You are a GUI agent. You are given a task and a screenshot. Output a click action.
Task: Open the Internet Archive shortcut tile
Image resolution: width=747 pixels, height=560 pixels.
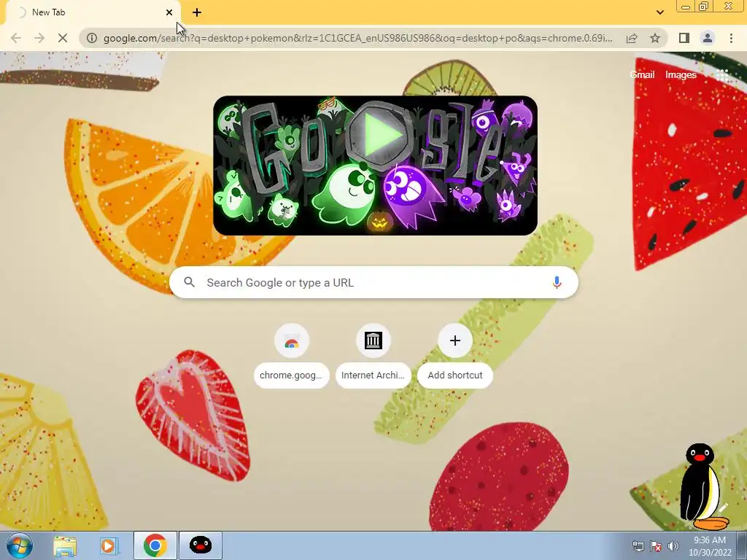pyautogui.click(x=373, y=341)
